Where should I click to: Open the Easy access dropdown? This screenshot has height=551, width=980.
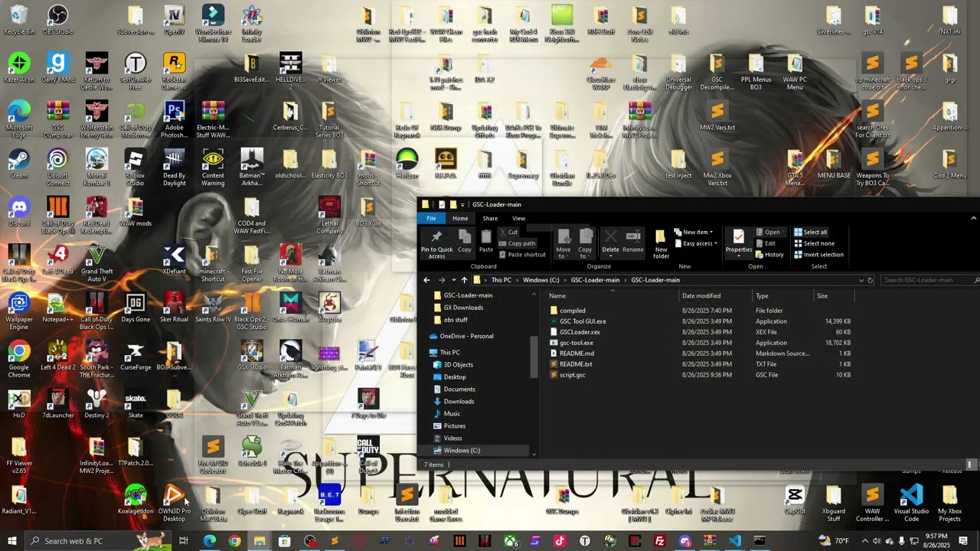click(x=694, y=243)
